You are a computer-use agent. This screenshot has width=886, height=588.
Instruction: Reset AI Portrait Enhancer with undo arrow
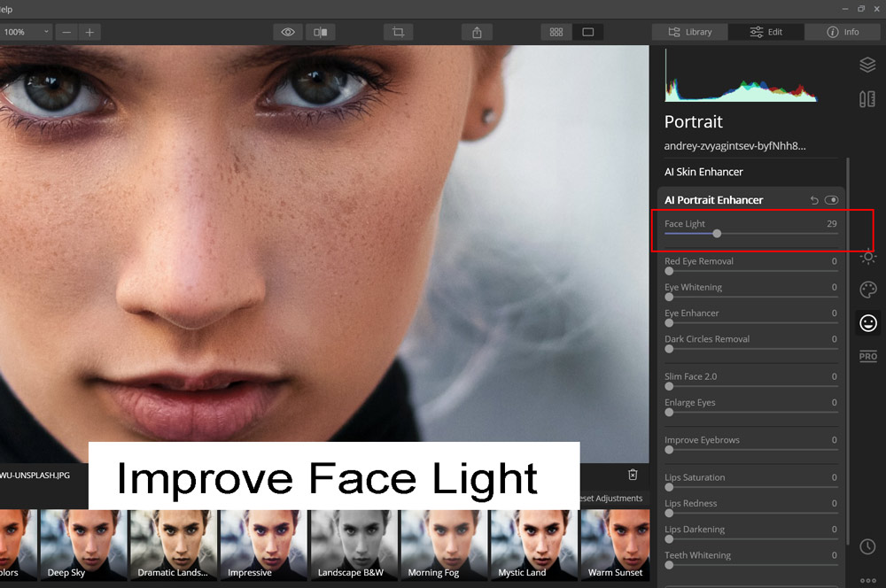pos(814,200)
